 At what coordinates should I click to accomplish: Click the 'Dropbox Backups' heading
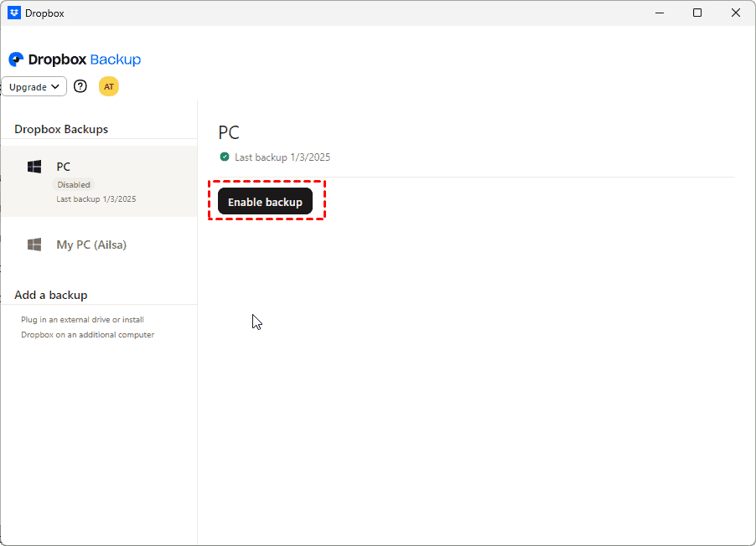tap(61, 129)
